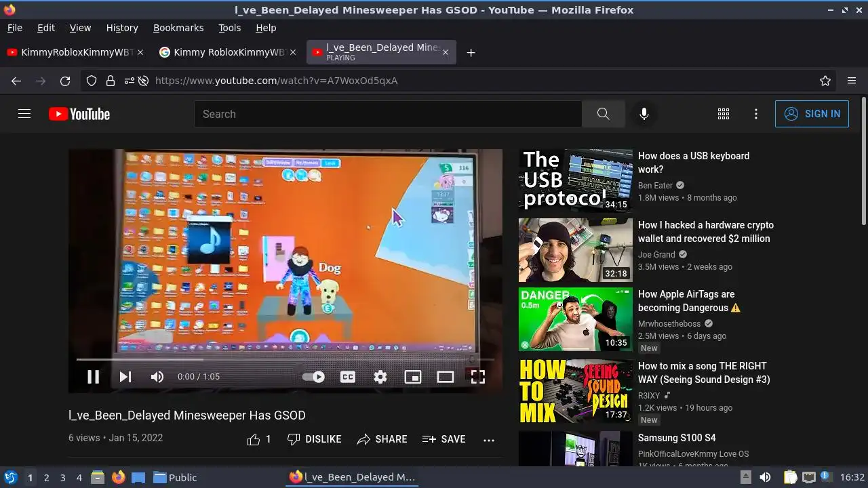
Task: Click the DISLIKE button
Action: [314, 439]
